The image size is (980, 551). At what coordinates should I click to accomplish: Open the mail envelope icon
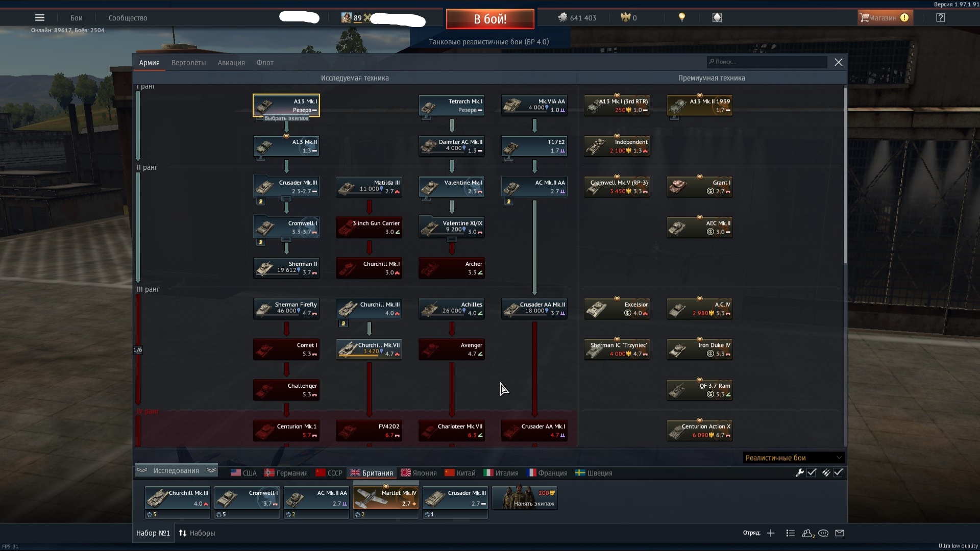tap(840, 533)
